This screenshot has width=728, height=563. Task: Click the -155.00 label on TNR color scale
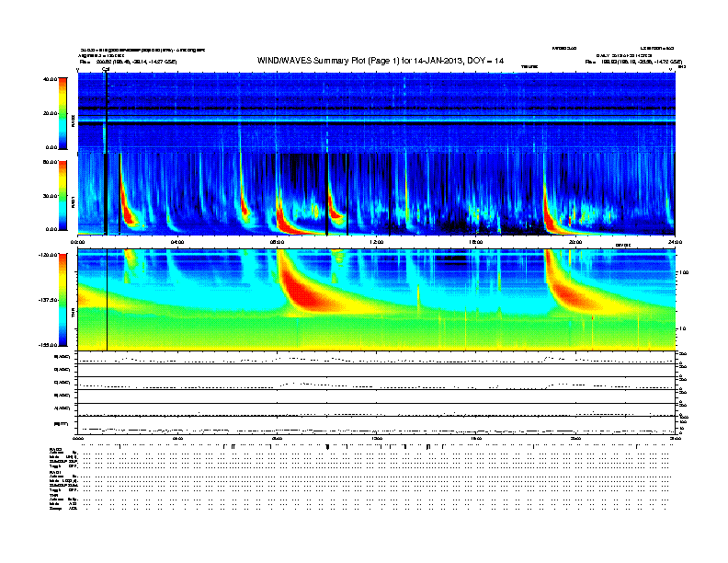48,345
